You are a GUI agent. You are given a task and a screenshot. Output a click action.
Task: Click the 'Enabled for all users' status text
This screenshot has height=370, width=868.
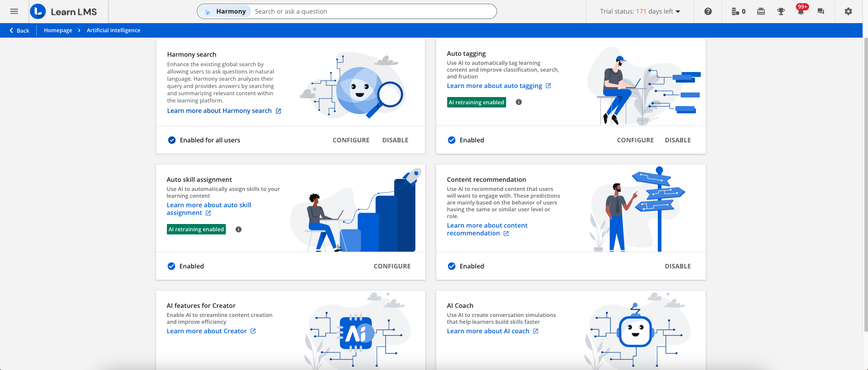click(x=210, y=140)
